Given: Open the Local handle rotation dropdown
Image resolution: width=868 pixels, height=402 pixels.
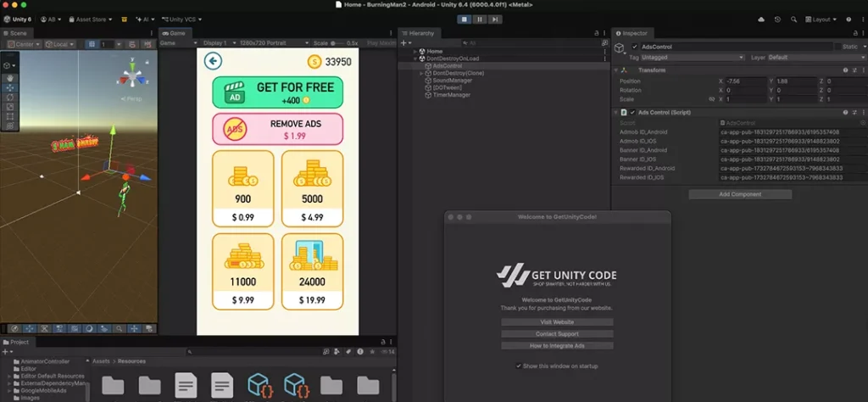Looking at the screenshot, I should 60,44.
